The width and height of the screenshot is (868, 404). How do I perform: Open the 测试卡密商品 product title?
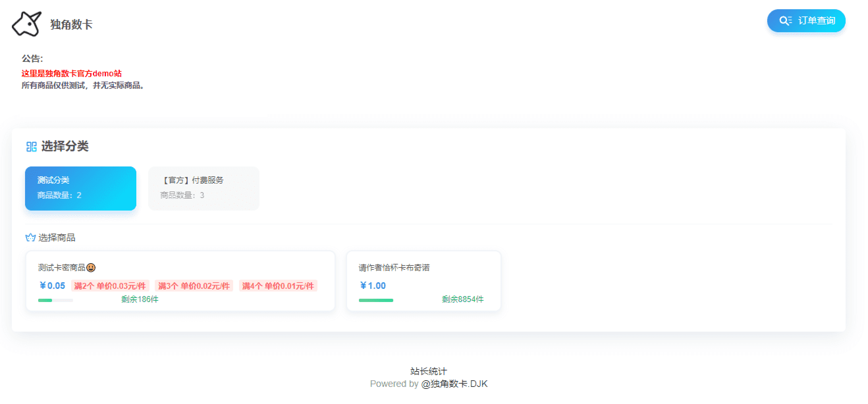coord(61,268)
